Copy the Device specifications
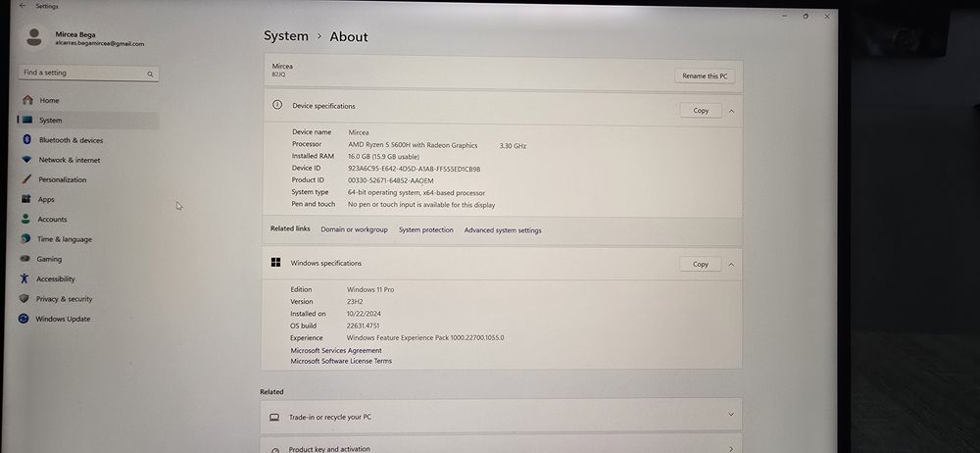980x453 pixels. click(701, 110)
